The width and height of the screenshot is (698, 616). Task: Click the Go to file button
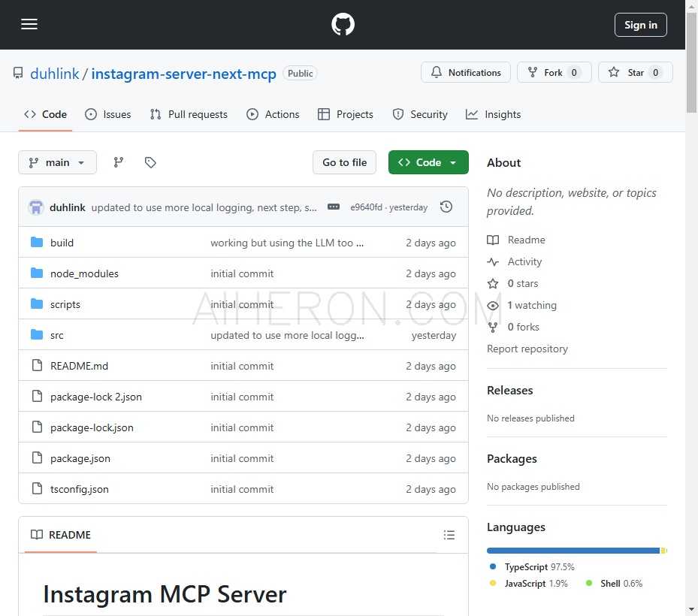[345, 162]
